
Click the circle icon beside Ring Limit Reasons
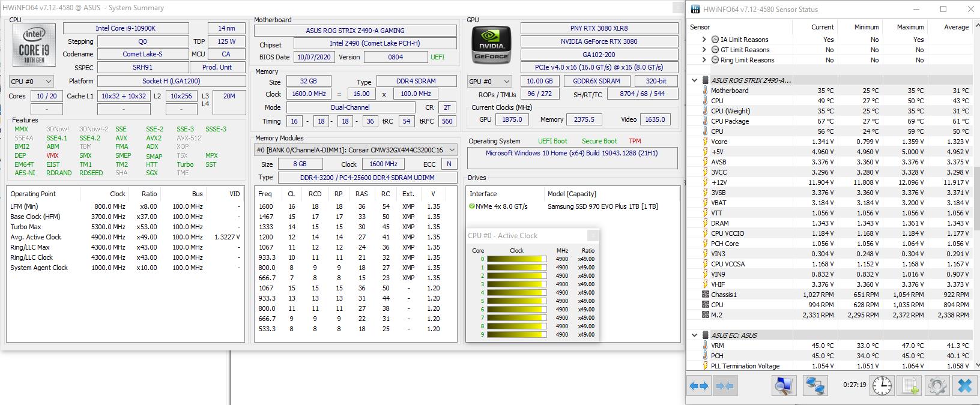point(715,60)
